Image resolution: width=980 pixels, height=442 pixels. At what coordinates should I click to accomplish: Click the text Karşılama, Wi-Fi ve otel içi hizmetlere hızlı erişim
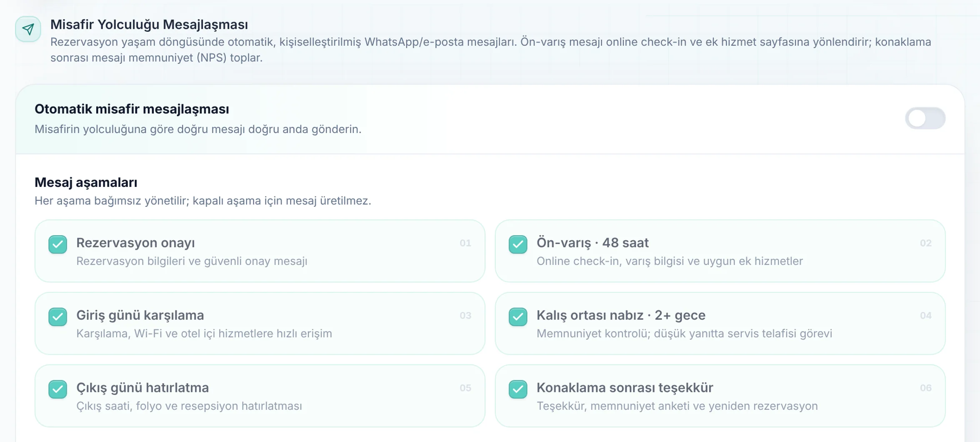(204, 334)
